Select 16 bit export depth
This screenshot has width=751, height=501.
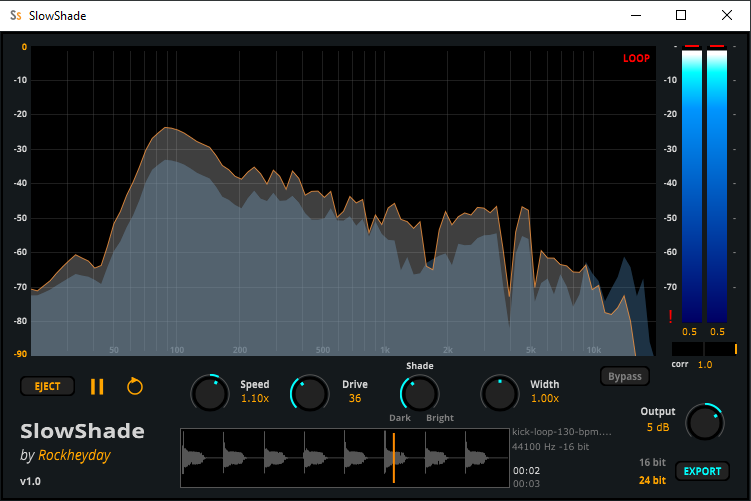(x=652, y=462)
